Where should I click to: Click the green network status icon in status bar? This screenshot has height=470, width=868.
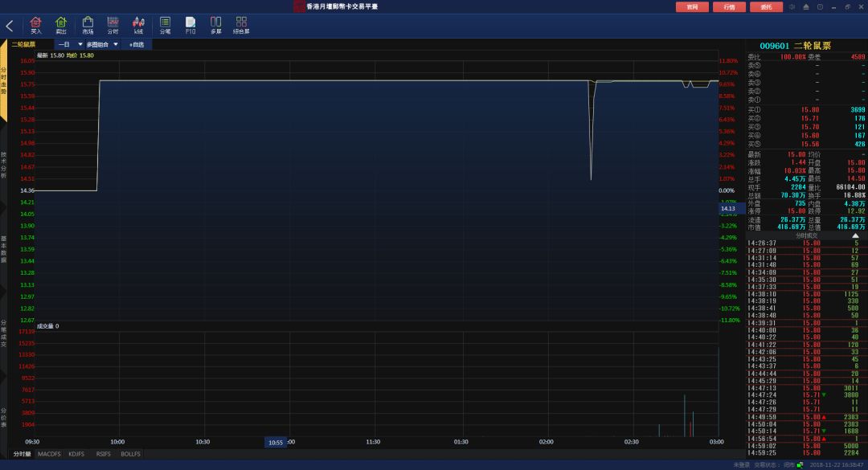(x=800, y=465)
